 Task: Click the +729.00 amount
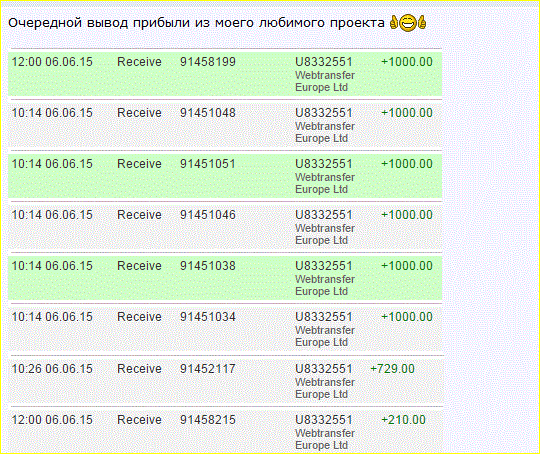coord(392,369)
